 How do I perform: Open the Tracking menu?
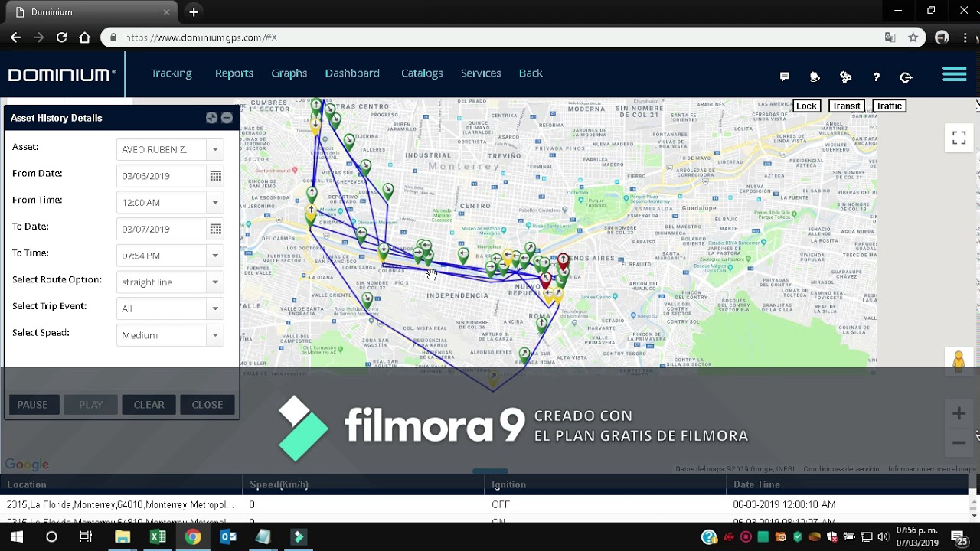(x=171, y=73)
